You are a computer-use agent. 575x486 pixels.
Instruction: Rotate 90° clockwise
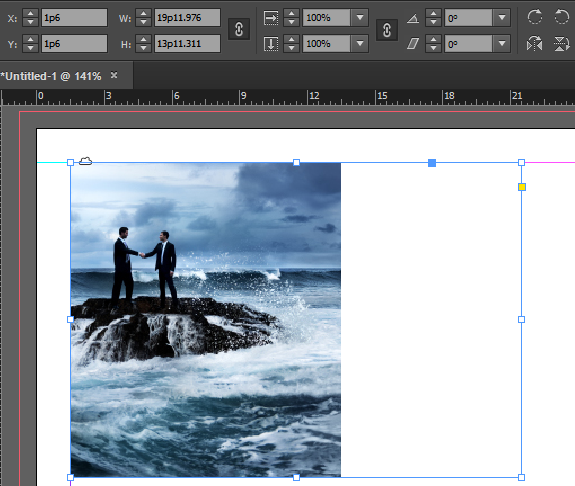pos(535,17)
